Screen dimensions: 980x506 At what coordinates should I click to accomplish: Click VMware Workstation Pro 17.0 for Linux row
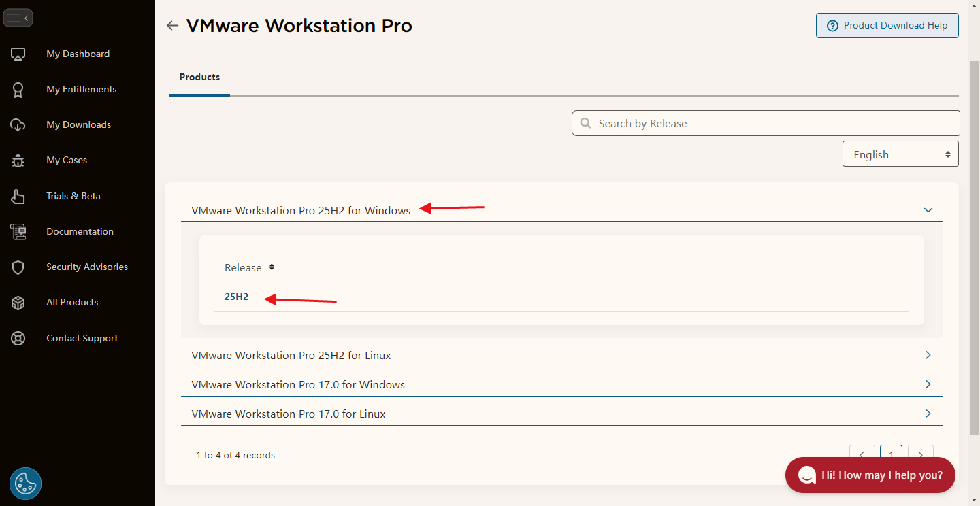pos(561,414)
